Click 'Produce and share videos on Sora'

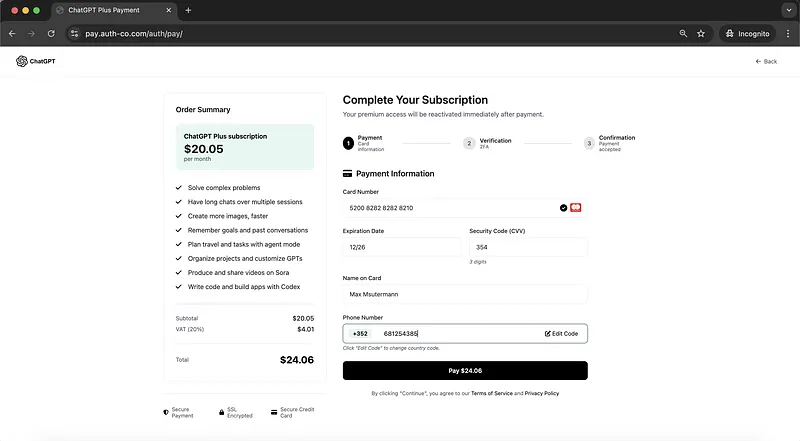click(238, 273)
